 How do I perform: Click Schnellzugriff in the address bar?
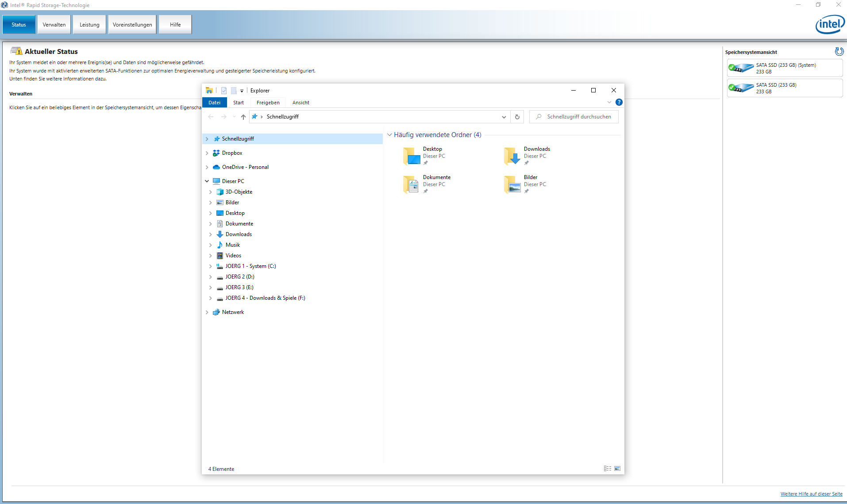283,117
